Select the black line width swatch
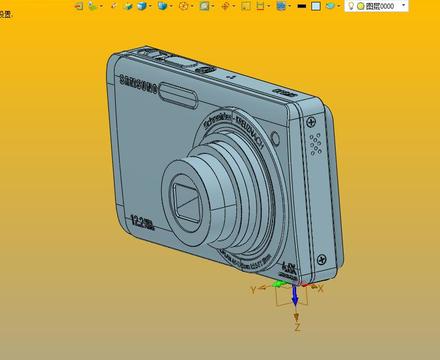 point(301,6)
